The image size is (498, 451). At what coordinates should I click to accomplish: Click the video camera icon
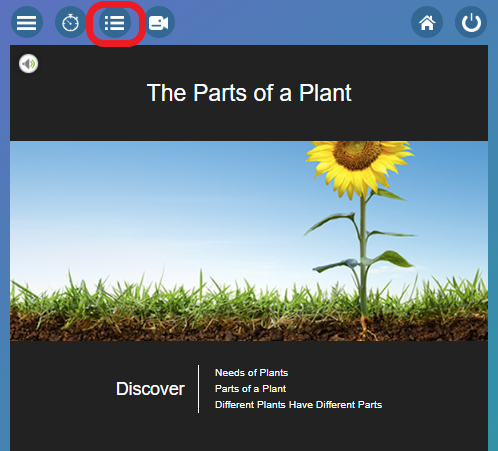(159, 23)
